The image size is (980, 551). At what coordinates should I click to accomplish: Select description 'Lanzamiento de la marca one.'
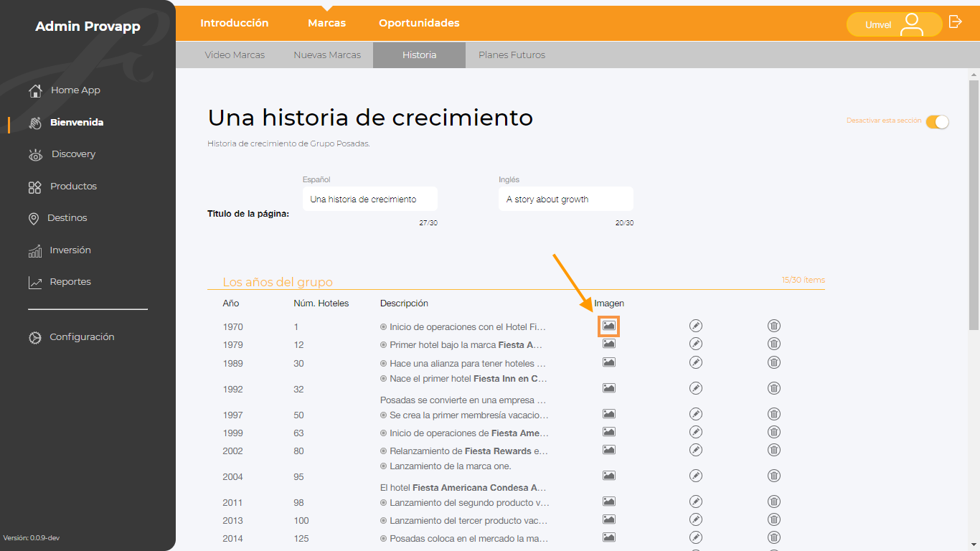(x=451, y=466)
